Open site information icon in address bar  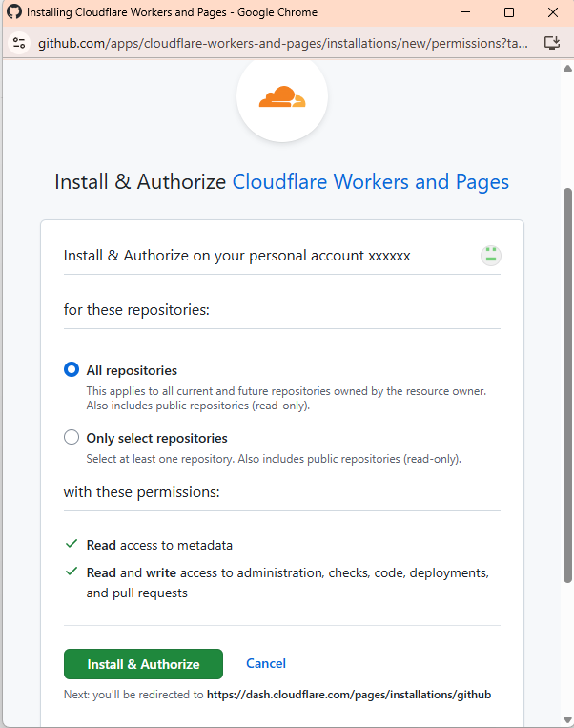(x=19, y=43)
